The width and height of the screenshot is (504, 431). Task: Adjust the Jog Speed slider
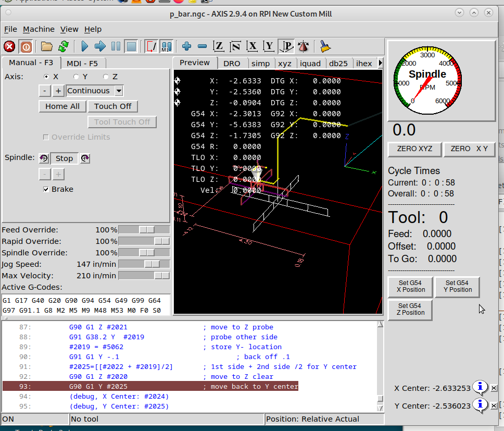tap(152, 264)
